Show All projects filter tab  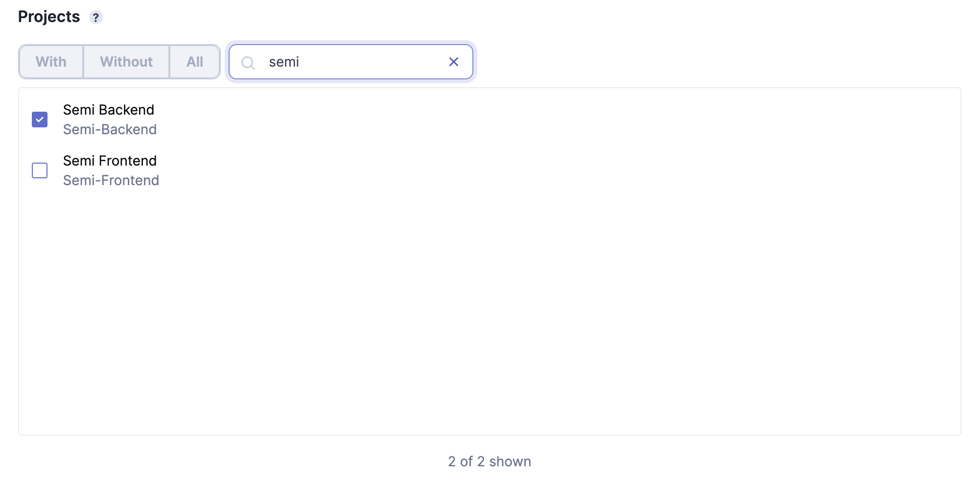pyautogui.click(x=195, y=62)
